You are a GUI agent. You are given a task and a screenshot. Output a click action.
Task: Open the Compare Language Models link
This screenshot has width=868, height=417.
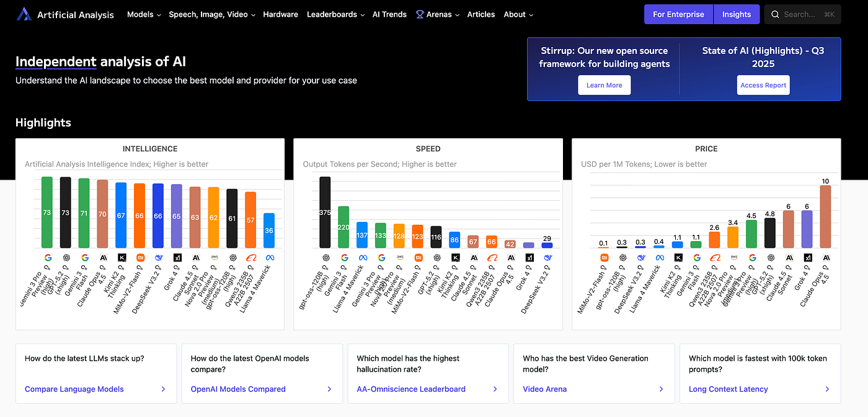click(74, 389)
